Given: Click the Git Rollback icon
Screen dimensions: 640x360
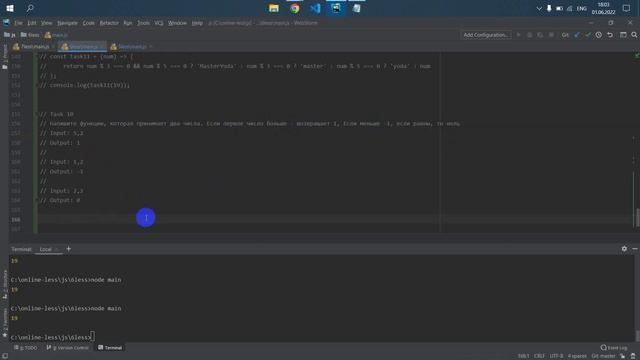Looking at the screenshot, I should click(610, 35).
